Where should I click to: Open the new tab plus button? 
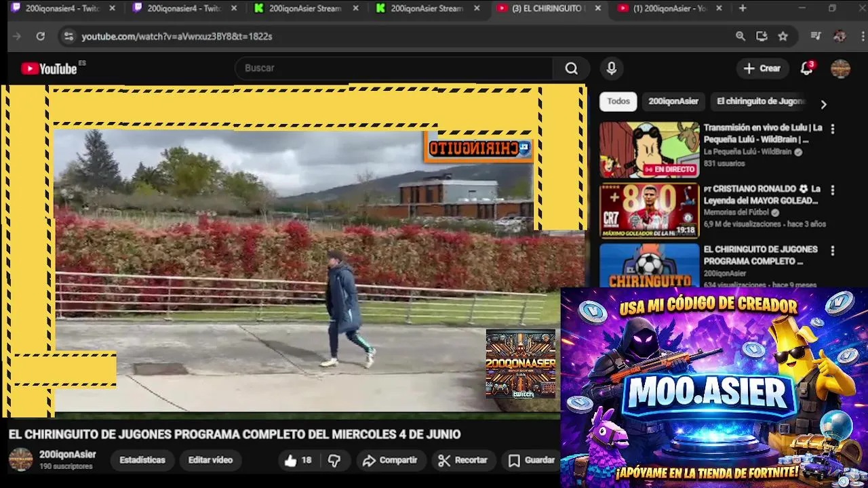[743, 8]
